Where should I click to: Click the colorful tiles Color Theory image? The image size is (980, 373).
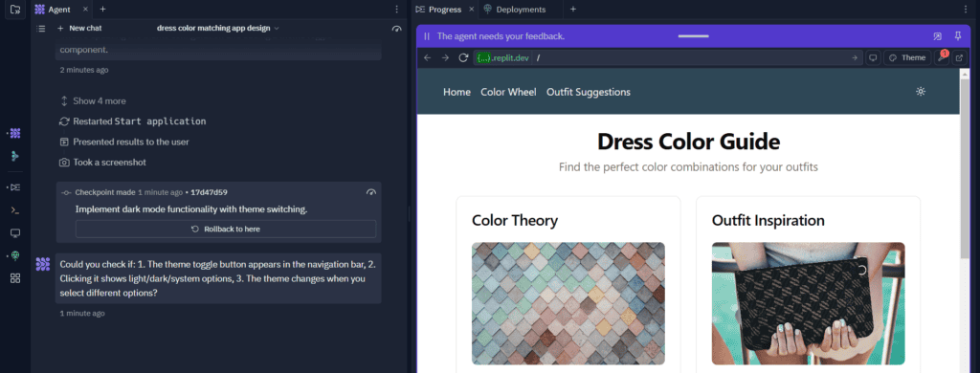click(x=568, y=303)
